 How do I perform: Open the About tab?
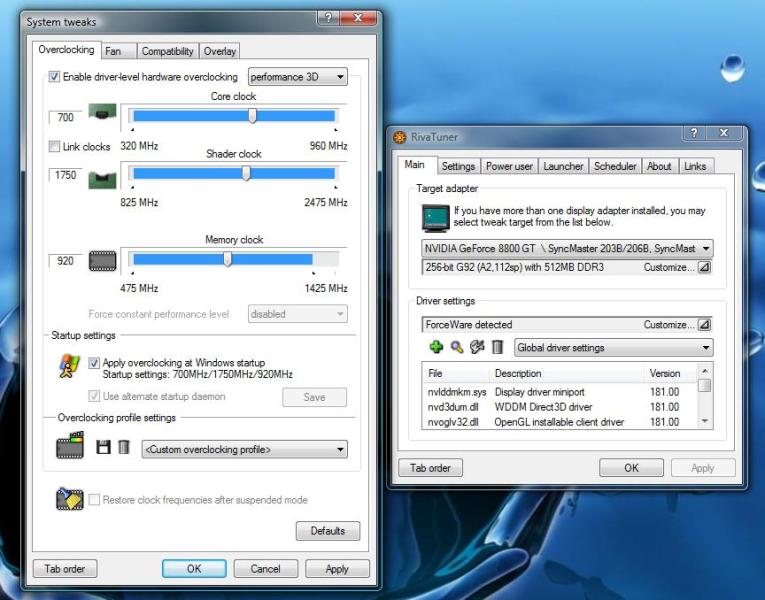tap(659, 166)
